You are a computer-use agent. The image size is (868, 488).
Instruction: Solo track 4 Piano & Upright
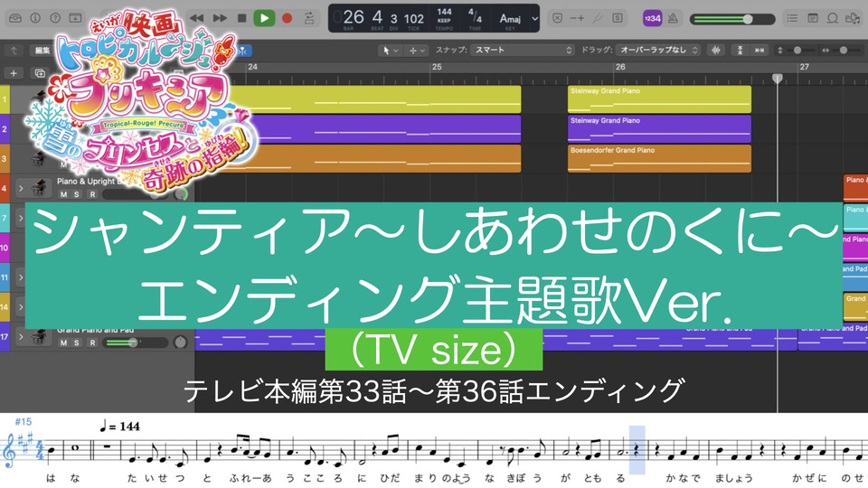(76, 194)
